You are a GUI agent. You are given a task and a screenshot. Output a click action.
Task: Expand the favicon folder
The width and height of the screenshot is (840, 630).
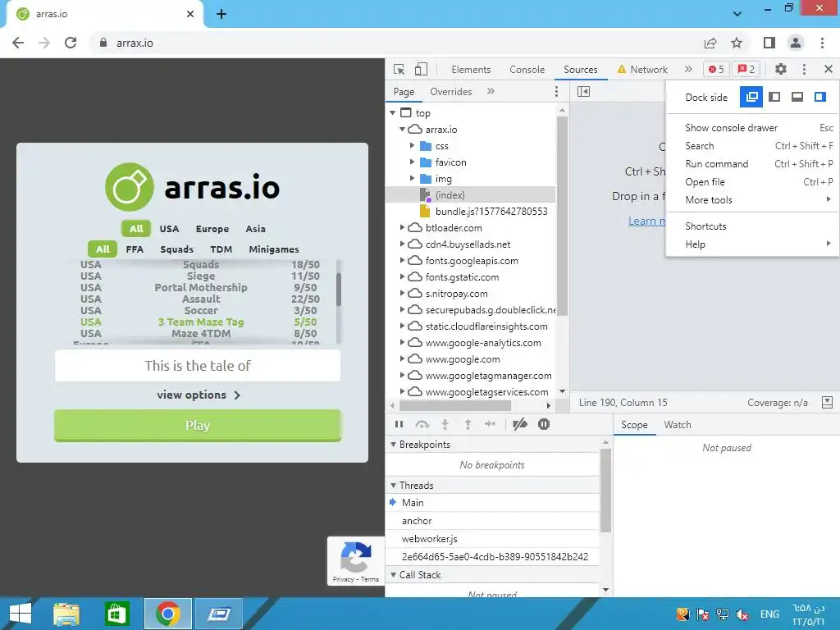(x=412, y=162)
